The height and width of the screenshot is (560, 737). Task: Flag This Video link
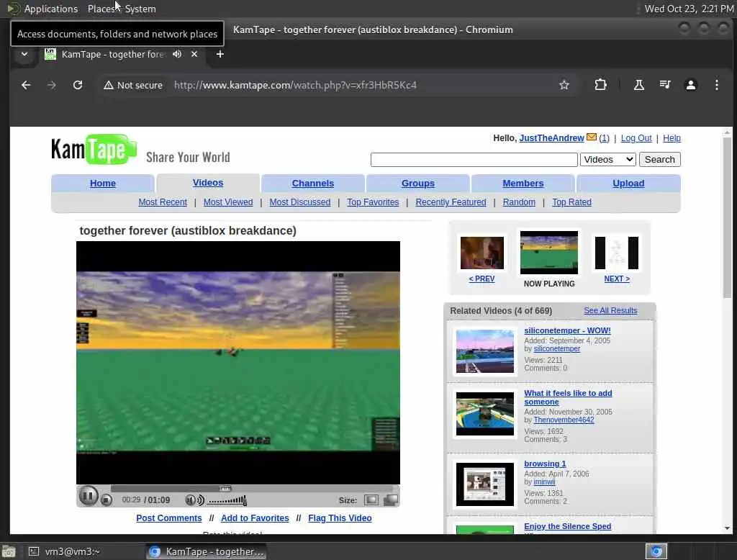point(340,518)
